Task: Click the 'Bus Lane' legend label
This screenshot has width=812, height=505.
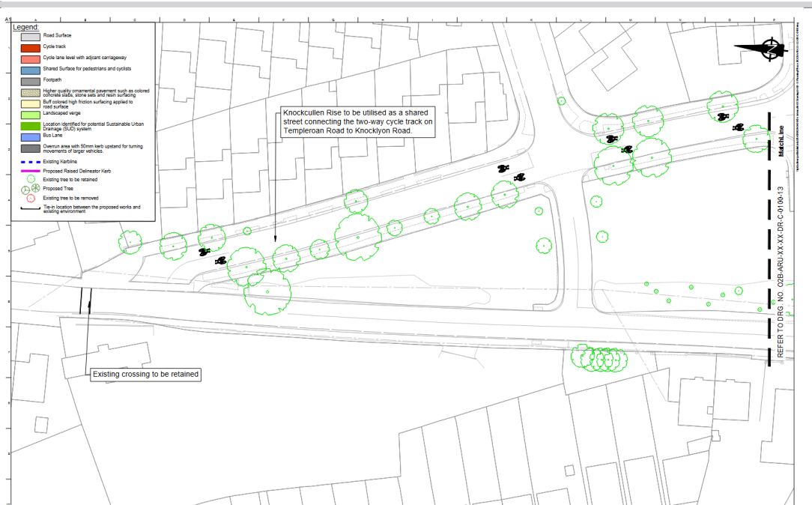Action: pyautogui.click(x=52, y=135)
